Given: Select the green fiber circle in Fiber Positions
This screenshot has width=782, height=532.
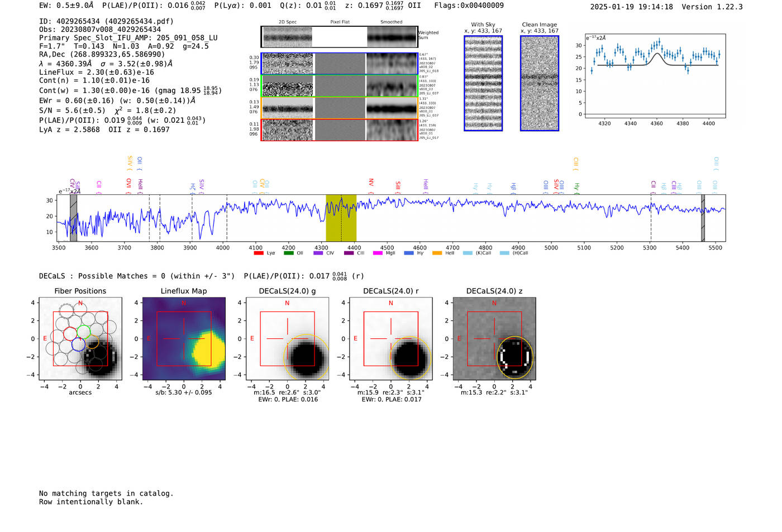Looking at the screenshot, I should click(84, 332).
